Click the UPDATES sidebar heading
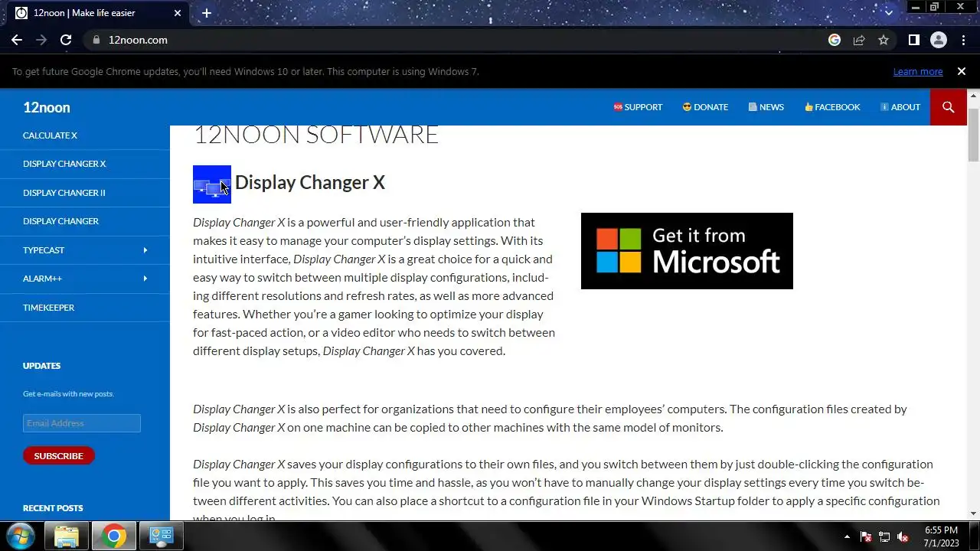This screenshot has width=980, height=551. 41,366
